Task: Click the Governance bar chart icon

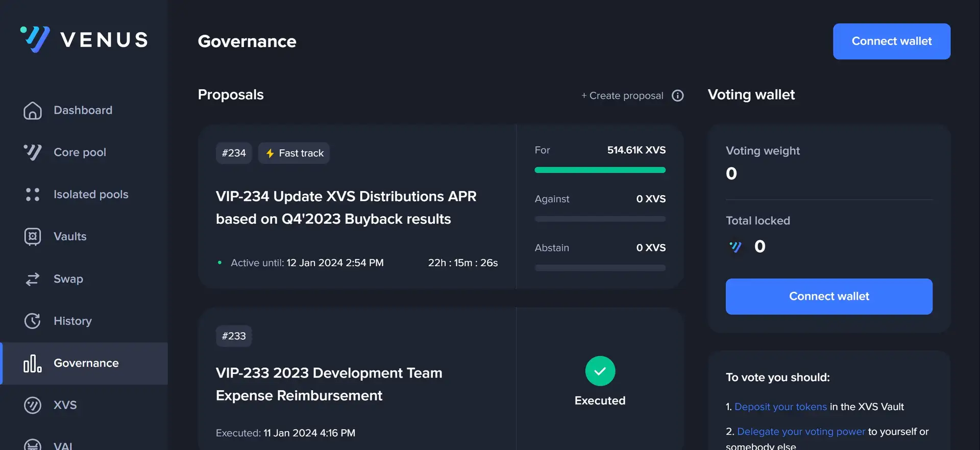Action: coord(33,363)
